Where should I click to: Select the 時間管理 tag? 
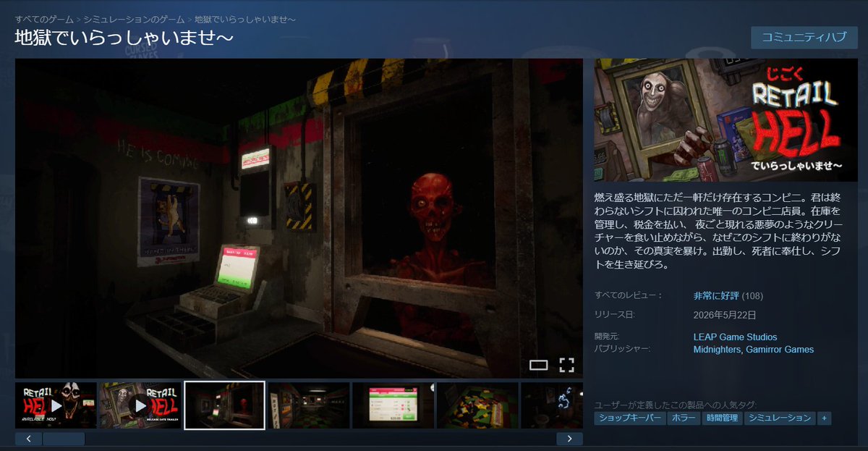[x=722, y=418]
